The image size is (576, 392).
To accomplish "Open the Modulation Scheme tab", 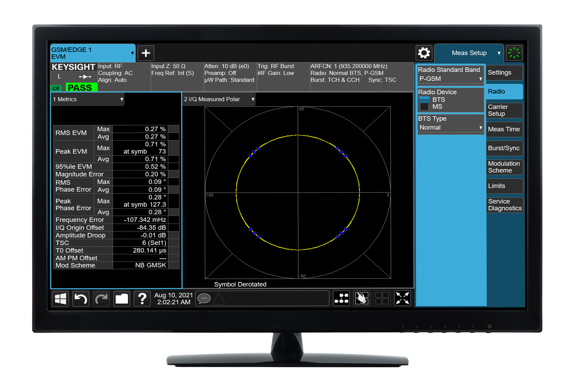I will click(504, 167).
